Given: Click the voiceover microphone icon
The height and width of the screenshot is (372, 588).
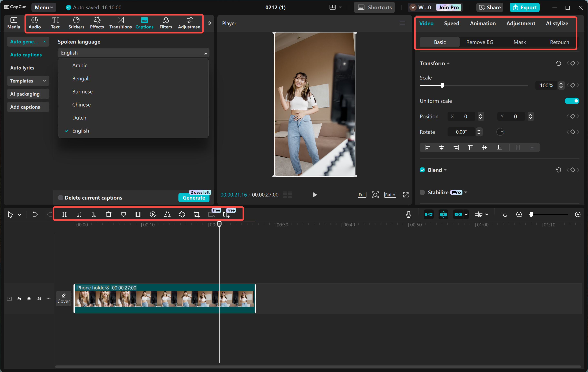Looking at the screenshot, I should [x=409, y=214].
